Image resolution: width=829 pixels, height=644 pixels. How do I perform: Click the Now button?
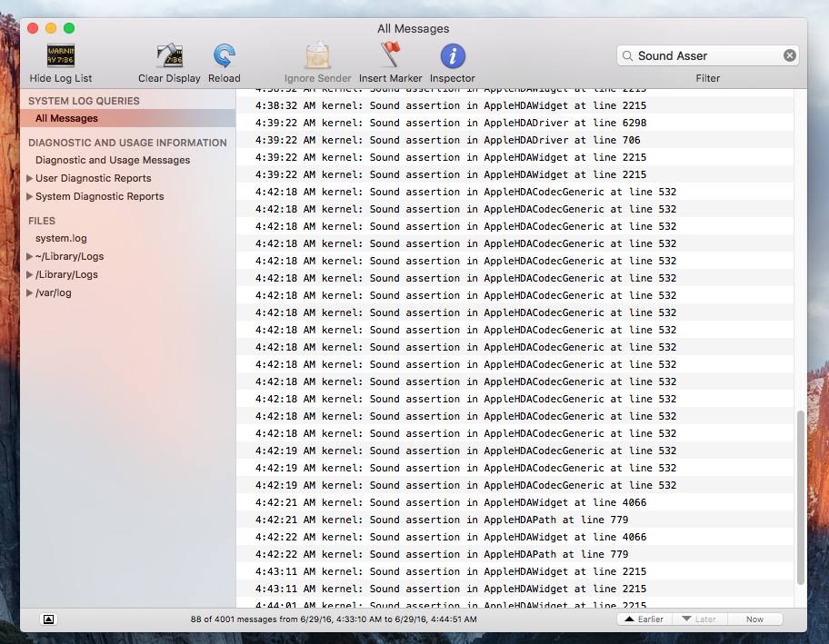pos(754,619)
